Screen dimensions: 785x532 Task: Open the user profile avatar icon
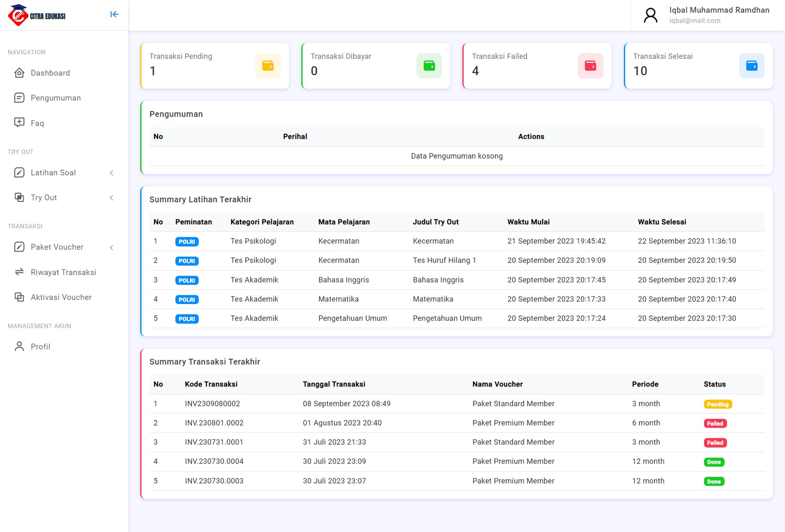click(651, 15)
